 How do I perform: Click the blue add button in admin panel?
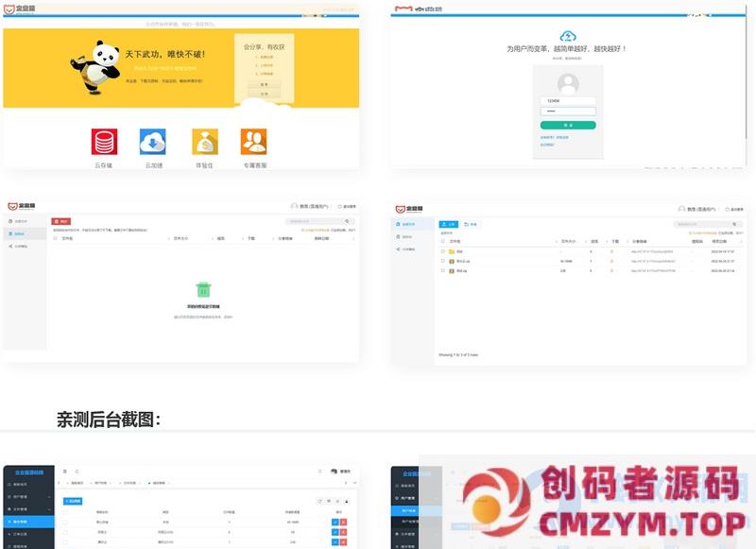click(x=73, y=501)
